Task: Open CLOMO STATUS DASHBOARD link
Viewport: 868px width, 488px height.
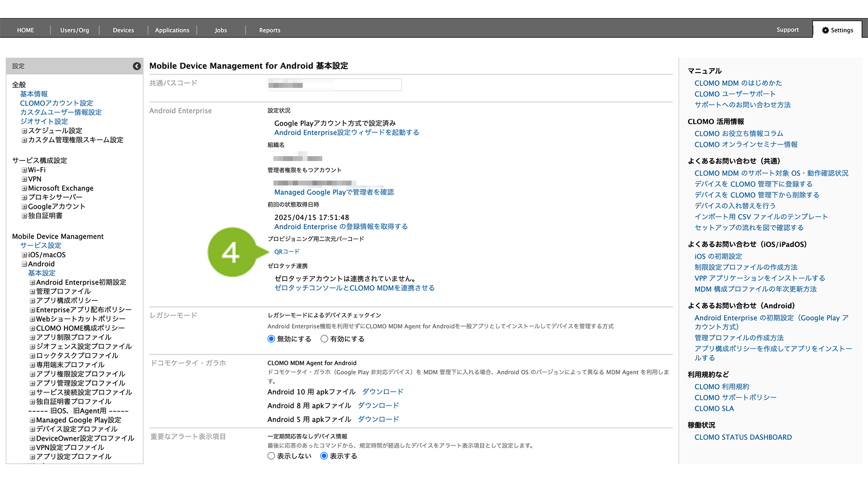Action: pyautogui.click(x=743, y=437)
